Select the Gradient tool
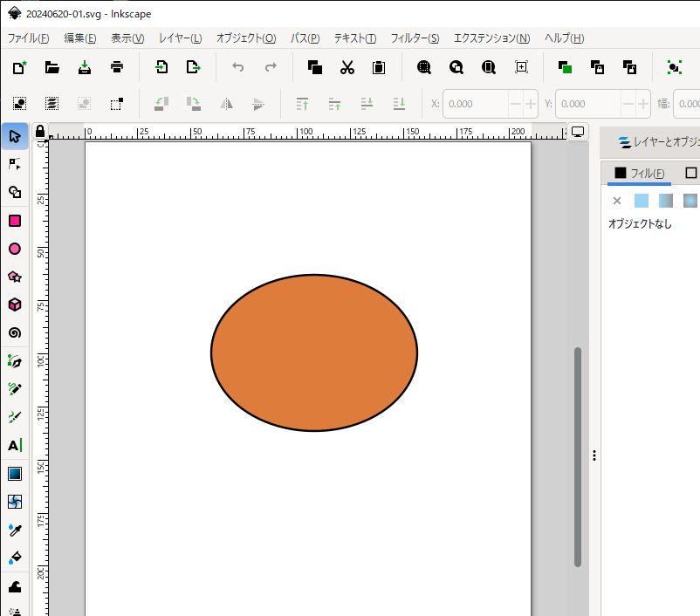Screen dimensions: 700x616 [x=15, y=474]
